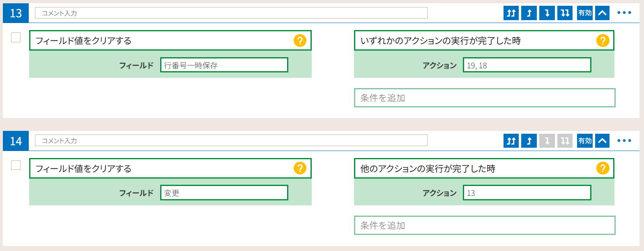The height and width of the screenshot is (251, 644).
Task: Move row 14 to the top
Action: point(511,141)
